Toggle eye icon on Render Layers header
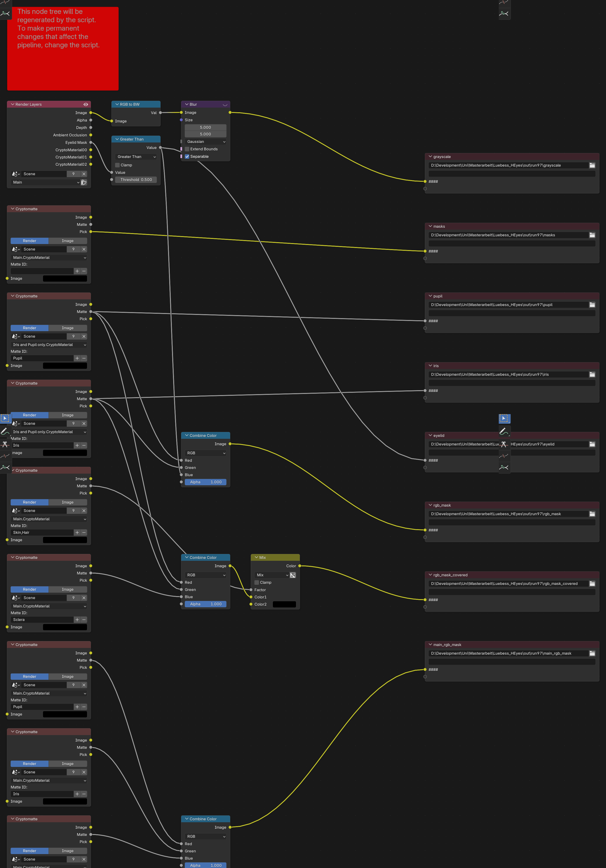Image resolution: width=606 pixels, height=868 pixels. click(x=86, y=104)
